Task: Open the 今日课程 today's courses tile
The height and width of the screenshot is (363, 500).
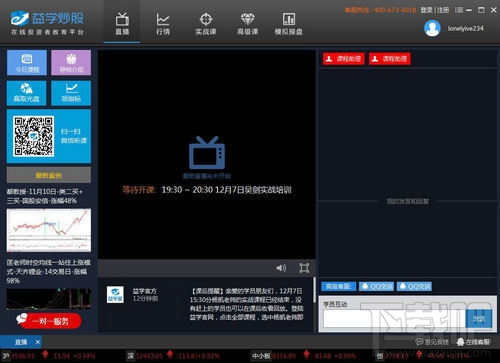Action: click(27, 62)
